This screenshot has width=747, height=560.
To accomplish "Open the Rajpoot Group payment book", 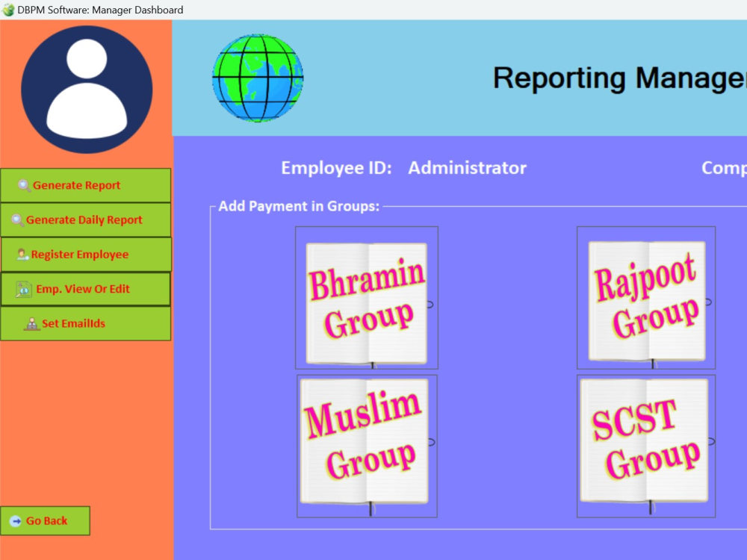I will click(x=646, y=298).
